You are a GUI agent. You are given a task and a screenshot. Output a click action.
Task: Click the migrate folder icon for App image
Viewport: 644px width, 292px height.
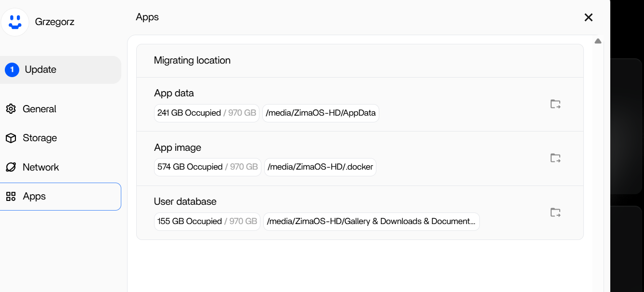click(555, 158)
